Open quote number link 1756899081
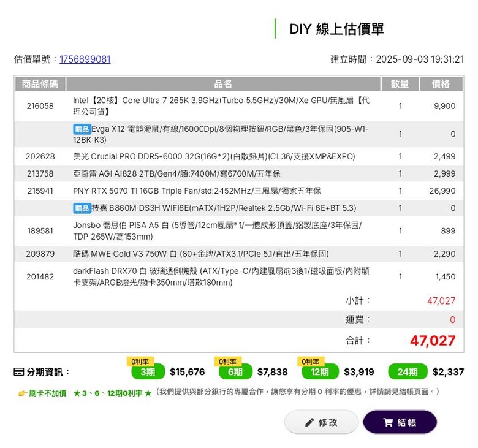Viewport: 478px width, 448px height. point(85,59)
